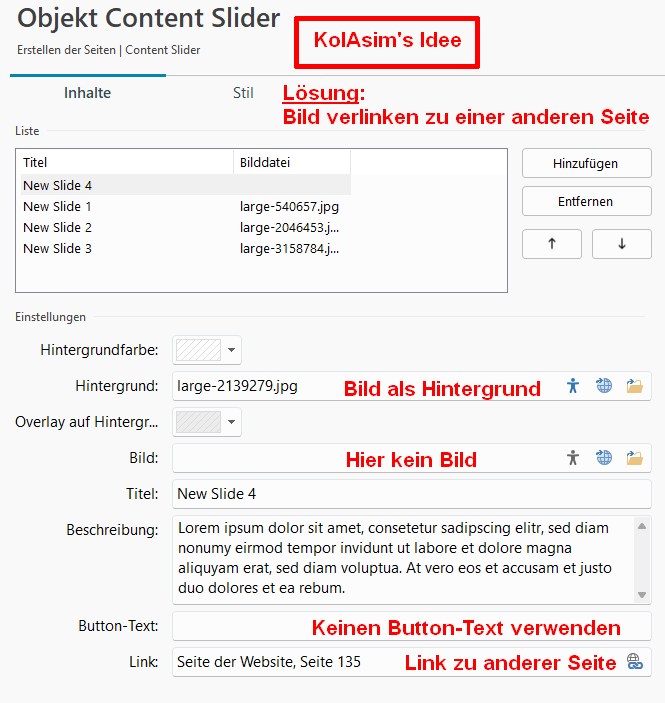Move slide down with arrow button
The height and width of the screenshot is (703, 665).
click(x=622, y=244)
